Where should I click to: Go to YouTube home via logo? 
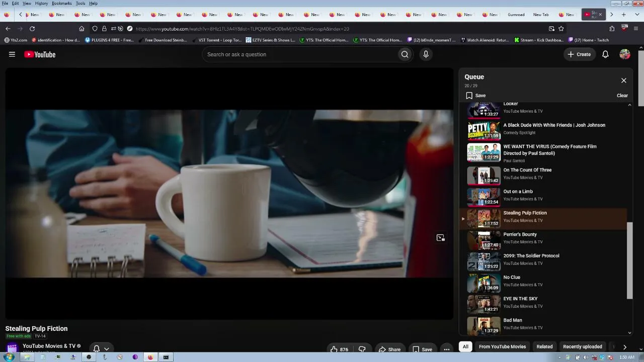[40, 54]
